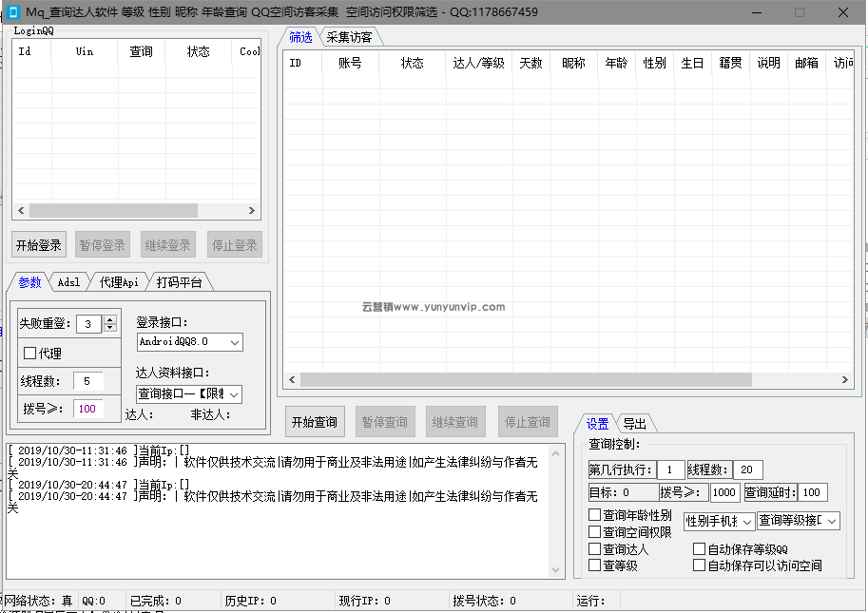
Task: Select the 参数 tab
Action: pyautogui.click(x=29, y=282)
